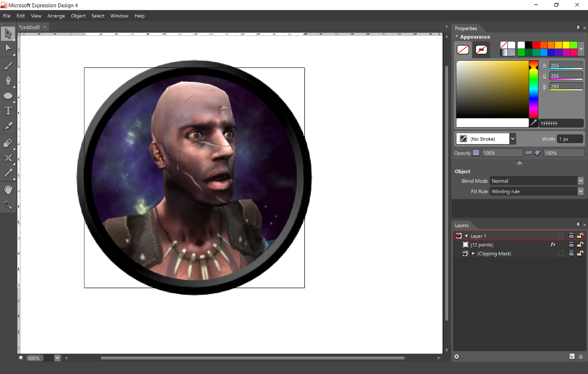588x374 pixels.
Task: Select the Ellipse shape tool
Action: click(x=8, y=96)
